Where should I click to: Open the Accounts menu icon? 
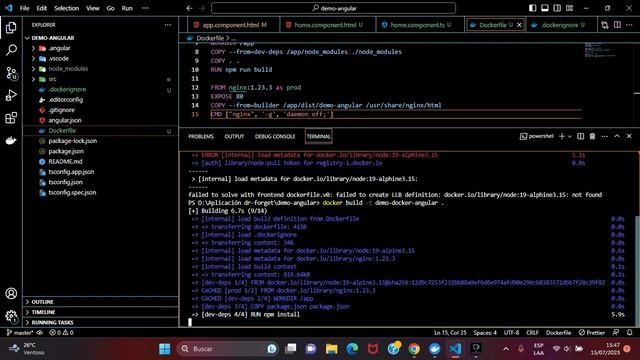click(11, 293)
